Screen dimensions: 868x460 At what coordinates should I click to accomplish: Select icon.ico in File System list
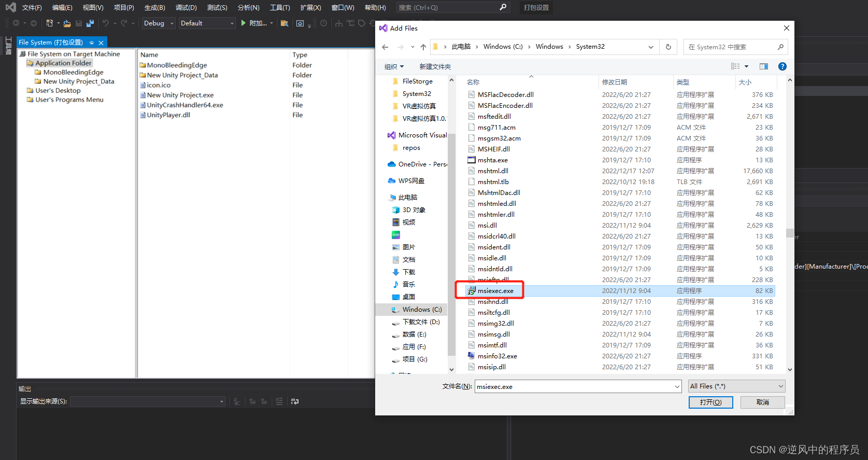[x=158, y=85]
